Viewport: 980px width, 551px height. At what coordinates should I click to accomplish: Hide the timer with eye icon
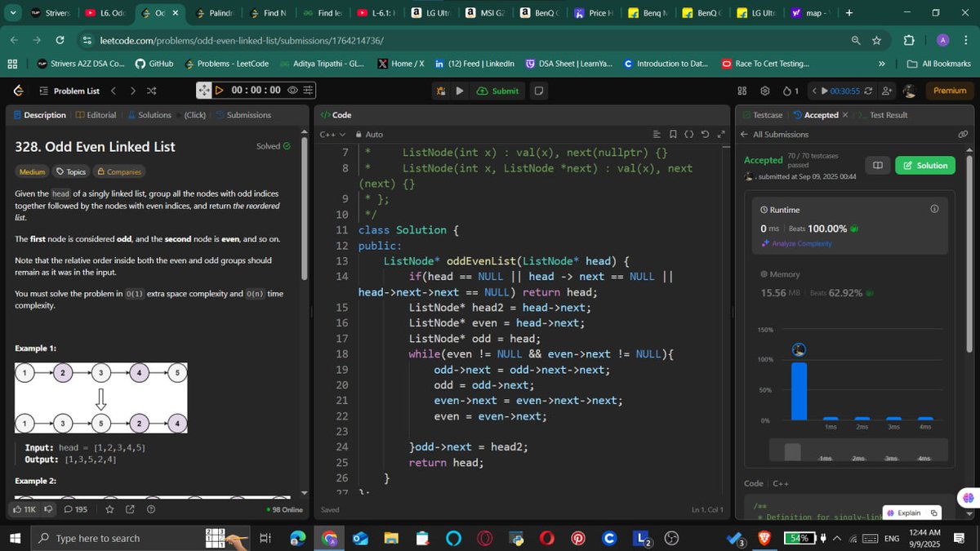[292, 91]
